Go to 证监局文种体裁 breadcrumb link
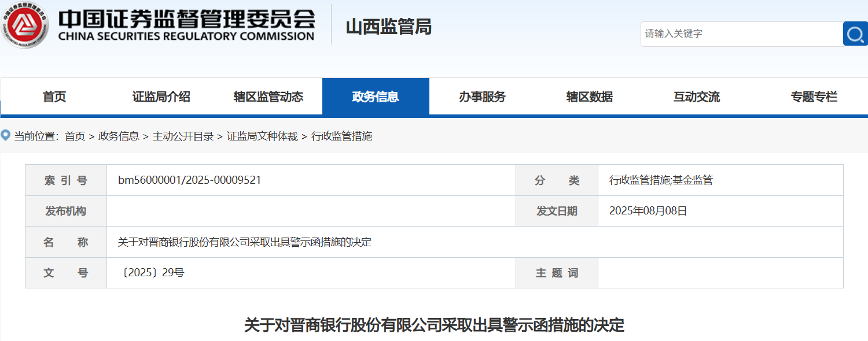 point(262,136)
